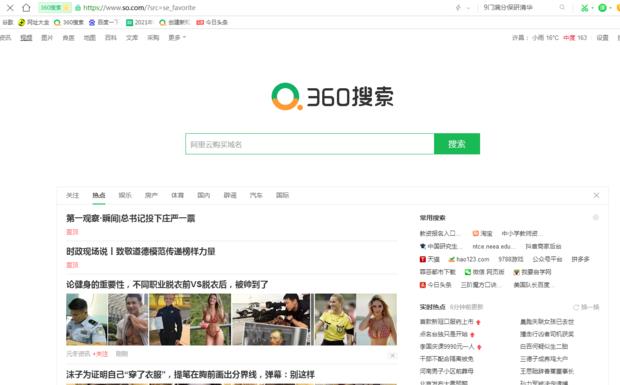The image size is (620, 385).
Task: Open the 淘宝 shortcut
Action: [x=482, y=234]
